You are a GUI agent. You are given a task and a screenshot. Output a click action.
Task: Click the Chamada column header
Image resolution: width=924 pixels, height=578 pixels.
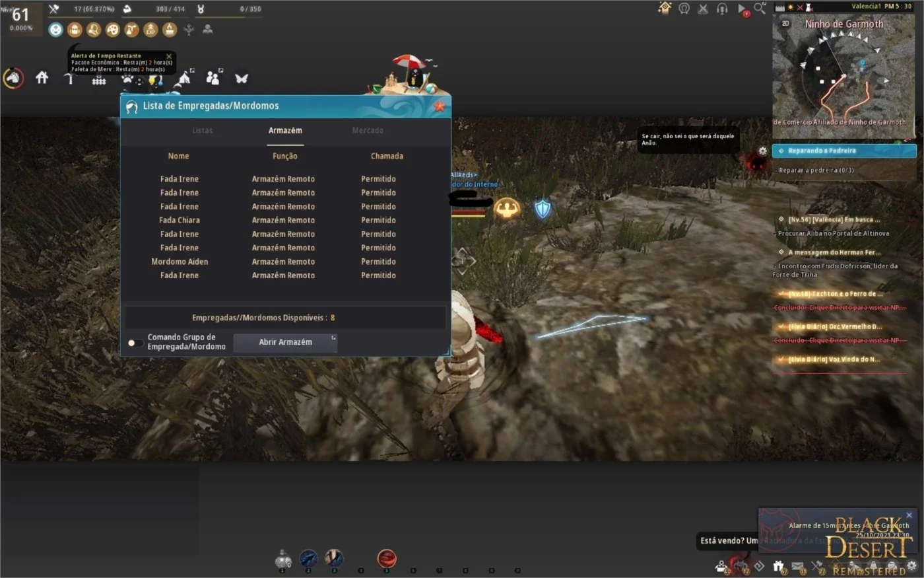pos(387,157)
